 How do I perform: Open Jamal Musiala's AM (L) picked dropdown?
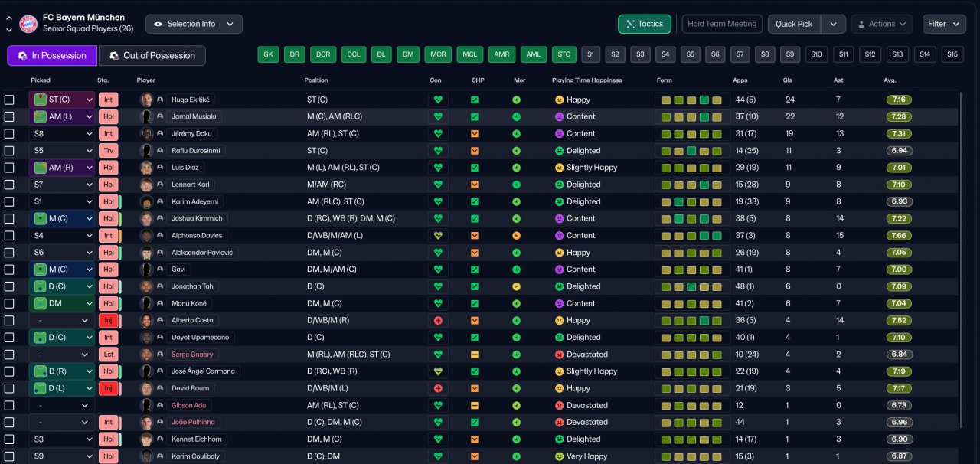click(62, 117)
